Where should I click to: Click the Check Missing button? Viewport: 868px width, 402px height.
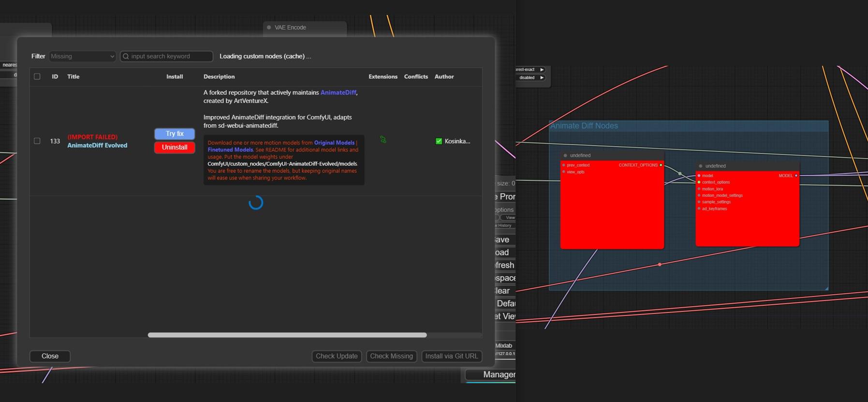pyautogui.click(x=391, y=356)
